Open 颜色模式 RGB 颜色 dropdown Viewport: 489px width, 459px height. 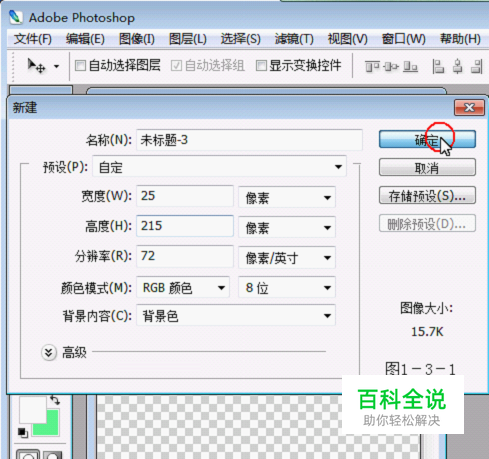tap(183, 287)
